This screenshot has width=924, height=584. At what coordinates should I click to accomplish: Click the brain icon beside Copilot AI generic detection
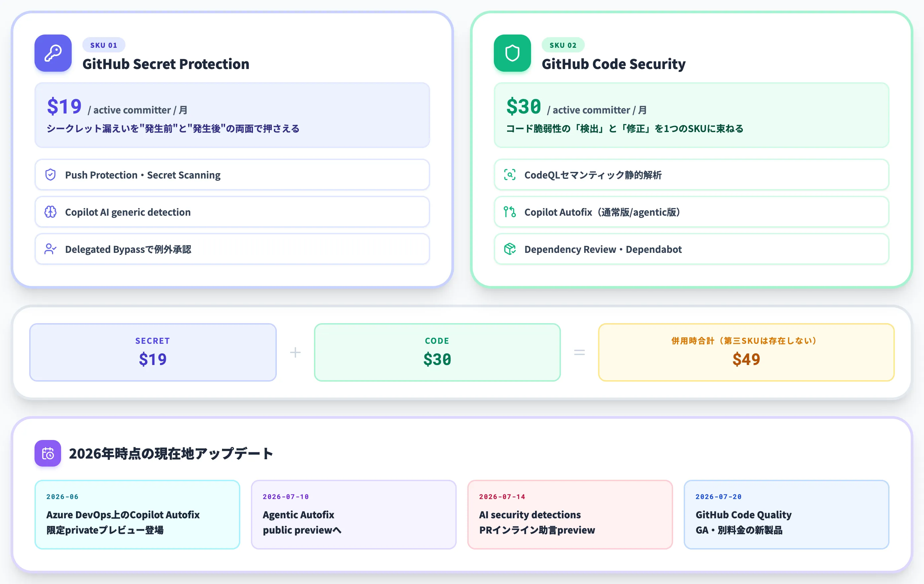coord(50,212)
